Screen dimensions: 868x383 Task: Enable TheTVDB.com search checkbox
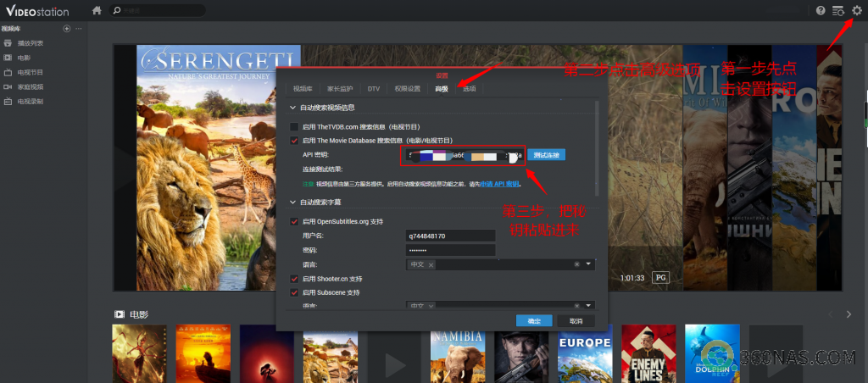(294, 127)
